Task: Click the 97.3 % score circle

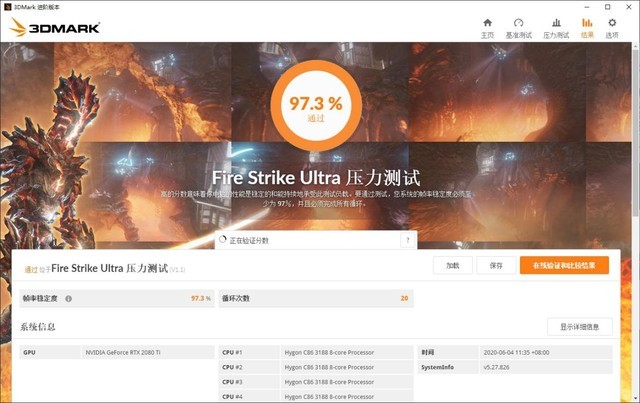Action: tap(316, 106)
